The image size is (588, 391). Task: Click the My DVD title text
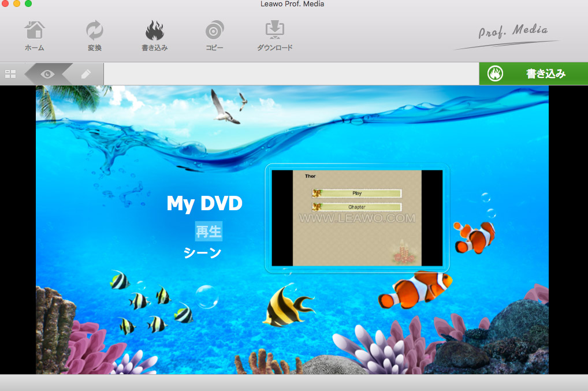click(204, 203)
